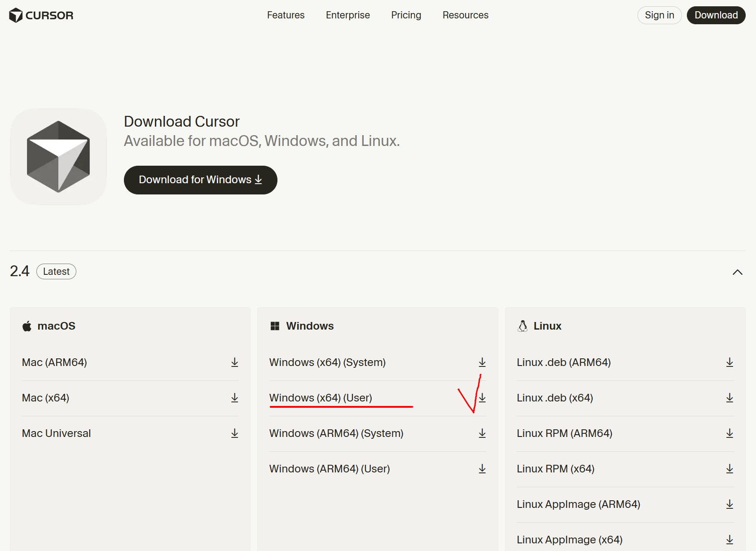756x551 pixels.
Task: Click the Linux section heading
Action: pos(547,326)
